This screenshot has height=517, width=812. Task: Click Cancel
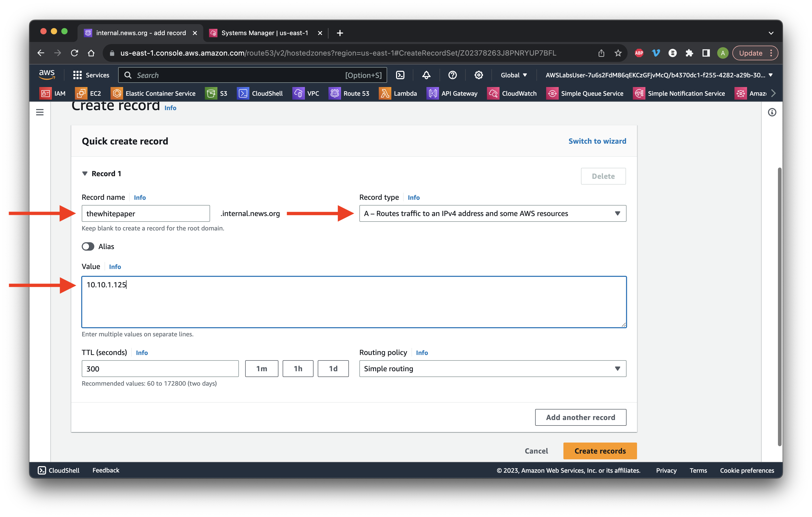536,451
